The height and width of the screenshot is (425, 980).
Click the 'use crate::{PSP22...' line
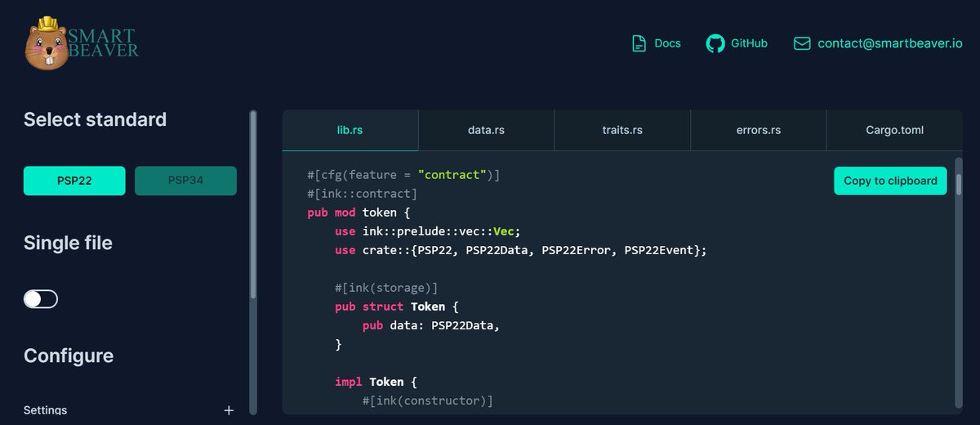click(520, 250)
